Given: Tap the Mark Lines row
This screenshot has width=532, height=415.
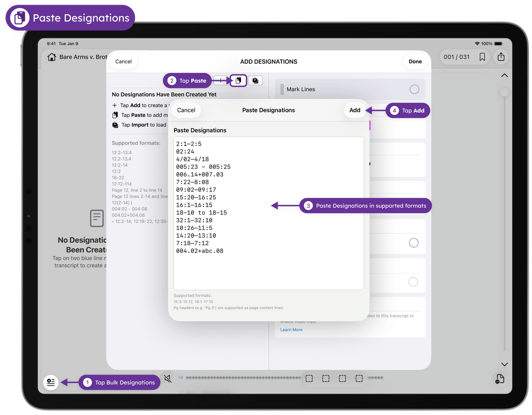Looking at the screenshot, I should pyautogui.click(x=350, y=89).
